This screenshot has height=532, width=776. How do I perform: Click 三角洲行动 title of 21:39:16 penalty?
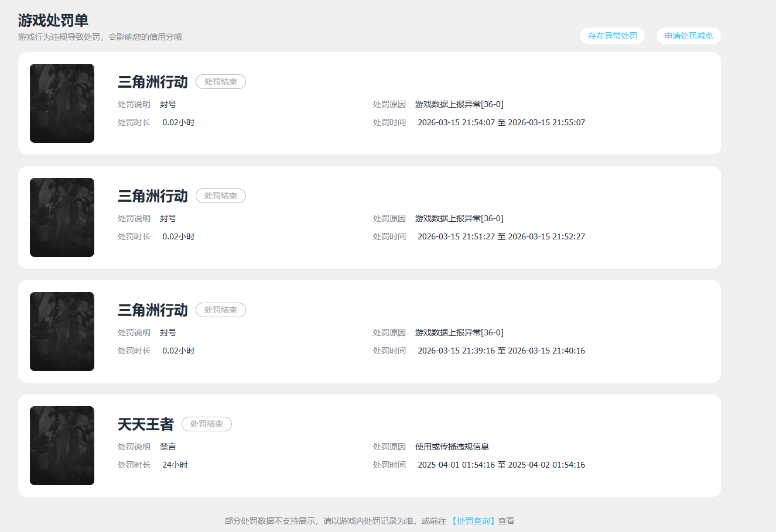point(152,310)
